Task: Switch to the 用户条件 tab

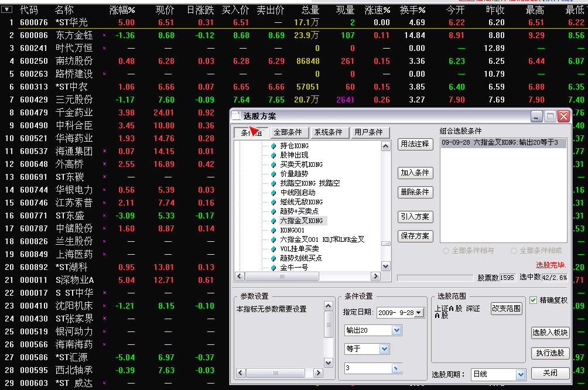Action: 370,132
